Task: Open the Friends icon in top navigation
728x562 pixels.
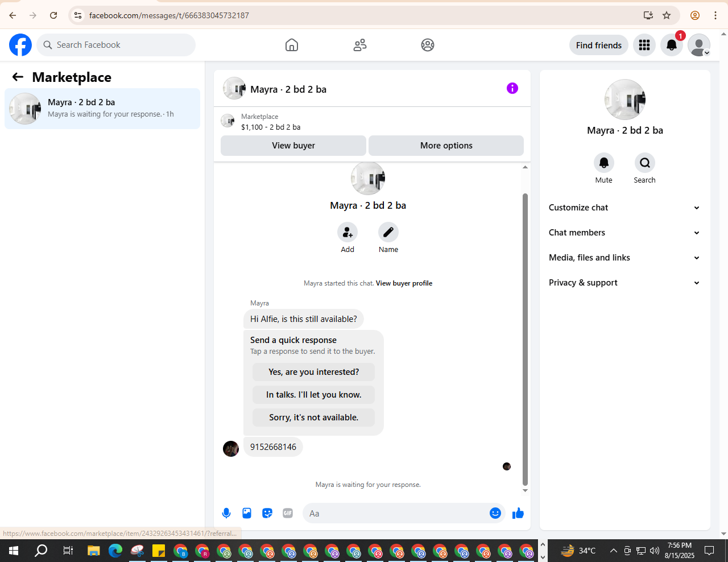Action: pos(360,45)
